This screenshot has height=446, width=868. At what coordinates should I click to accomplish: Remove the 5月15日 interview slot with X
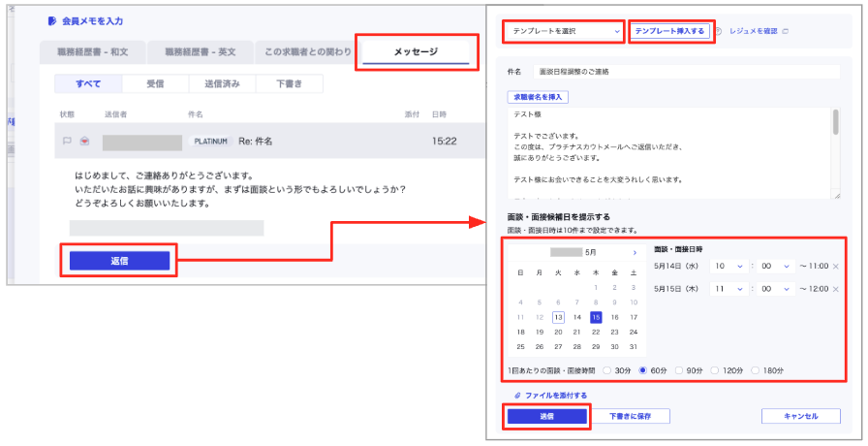click(836, 289)
